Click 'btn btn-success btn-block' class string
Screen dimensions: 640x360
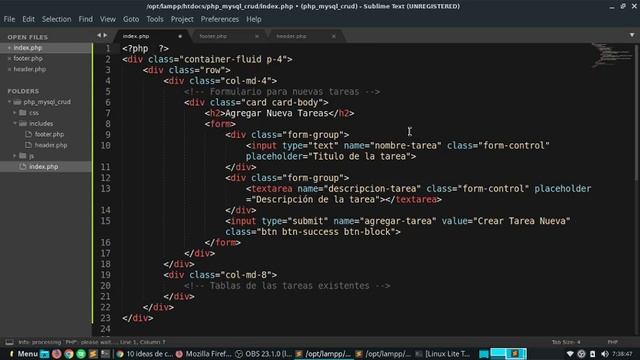(326, 232)
